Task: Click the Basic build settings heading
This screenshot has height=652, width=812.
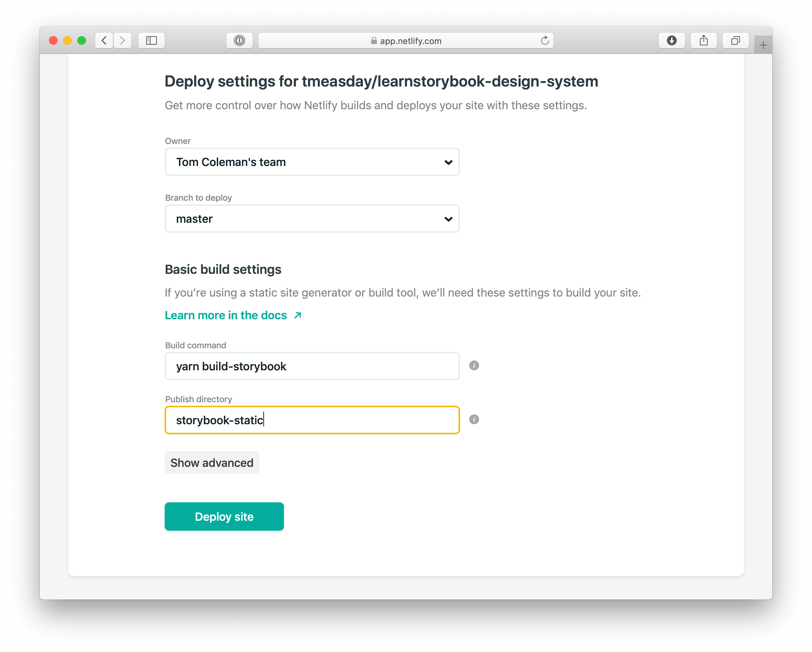Action: pyautogui.click(x=223, y=270)
